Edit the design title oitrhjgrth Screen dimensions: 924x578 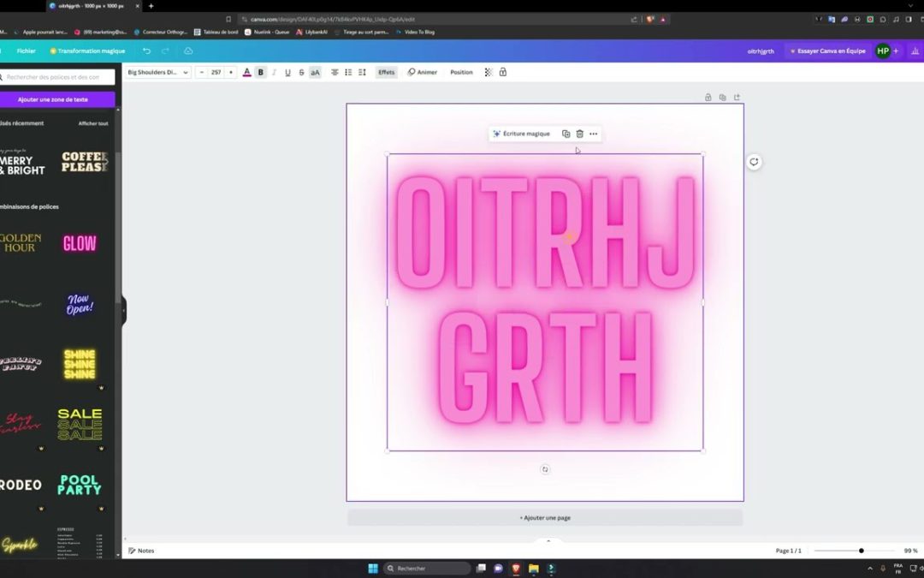coord(761,51)
